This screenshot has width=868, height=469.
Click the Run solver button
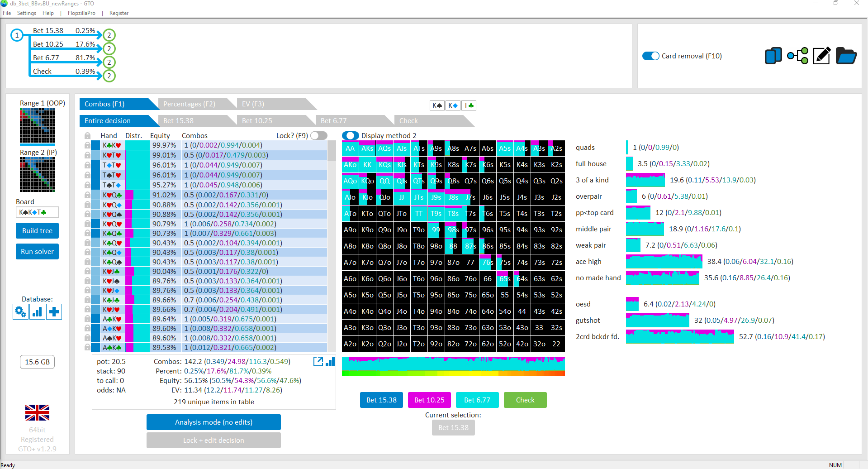[37, 252]
